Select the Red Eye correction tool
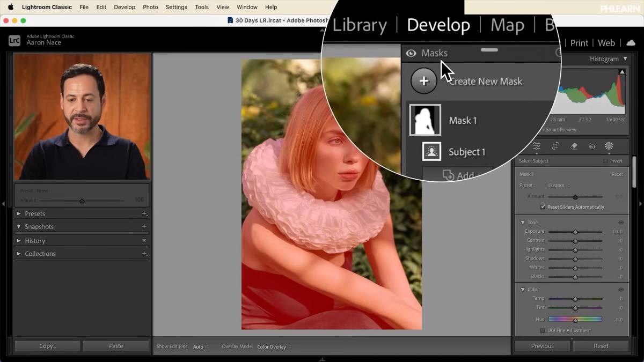The height and width of the screenshot is (362, 644). (x=592, y=146)
